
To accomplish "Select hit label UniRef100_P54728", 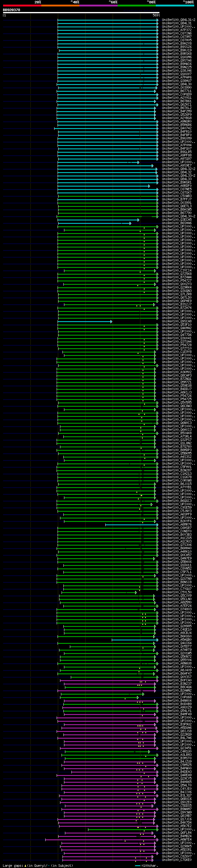I will (x=177, y=345).
